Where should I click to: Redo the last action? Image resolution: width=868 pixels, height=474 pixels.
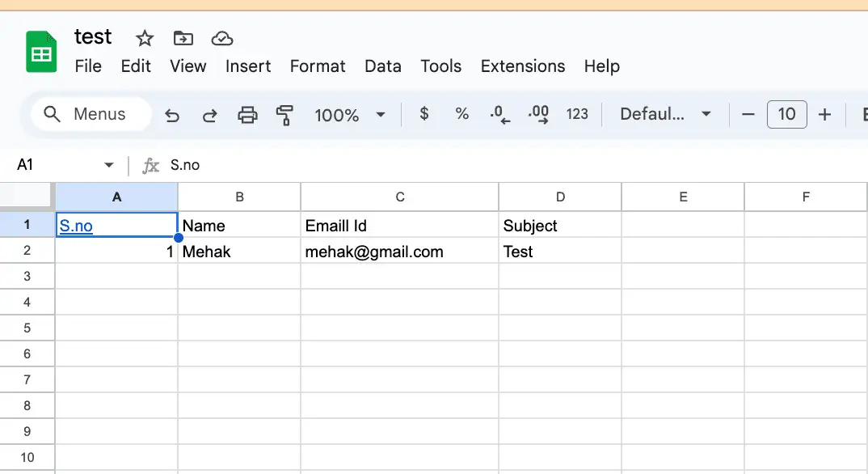pos(209,115)
